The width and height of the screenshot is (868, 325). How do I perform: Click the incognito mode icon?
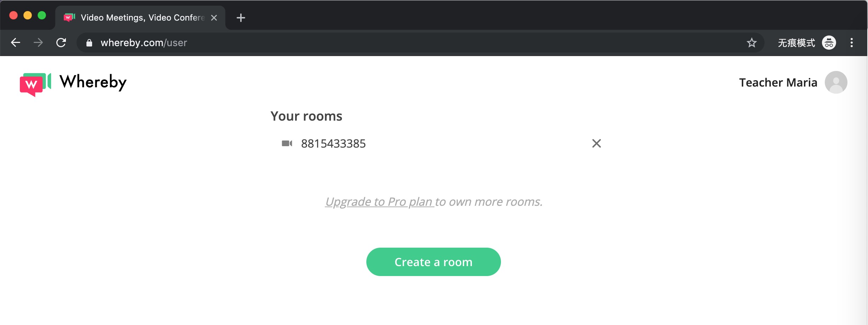tap(829, 43)
